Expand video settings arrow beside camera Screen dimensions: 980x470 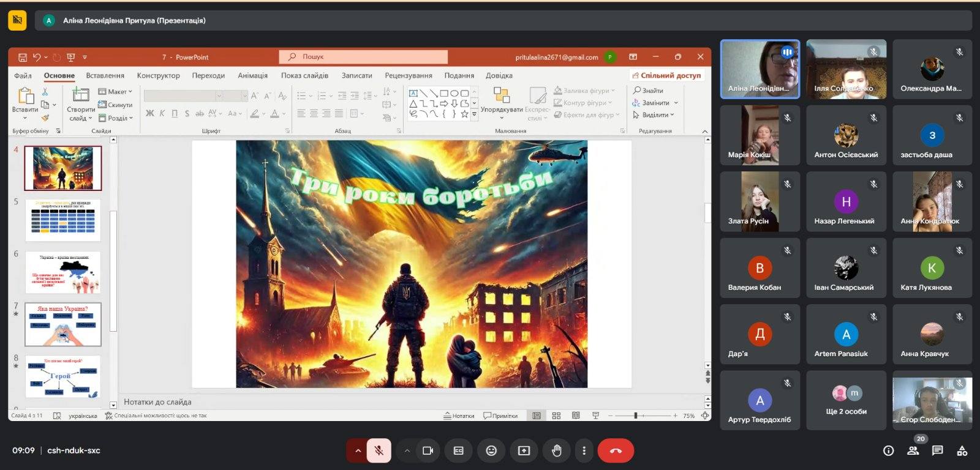tap(407, 451)
